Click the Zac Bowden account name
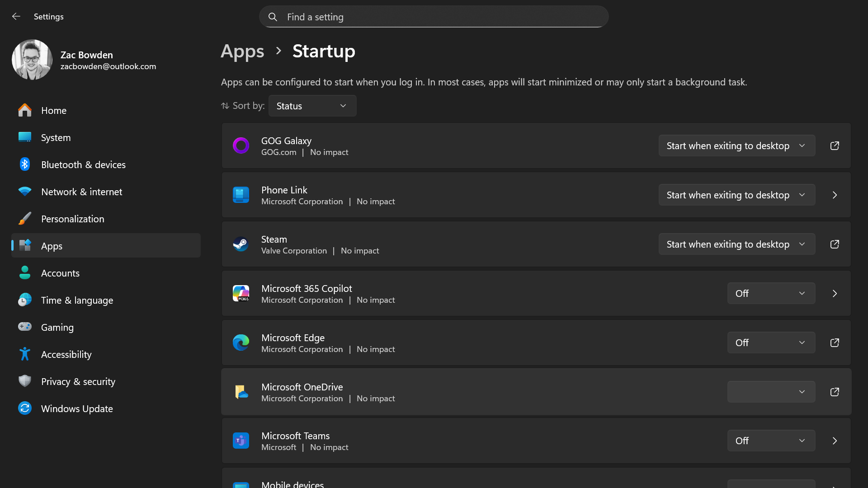The width and height of the screenshot is (868, 488). [x=87, y=55]
